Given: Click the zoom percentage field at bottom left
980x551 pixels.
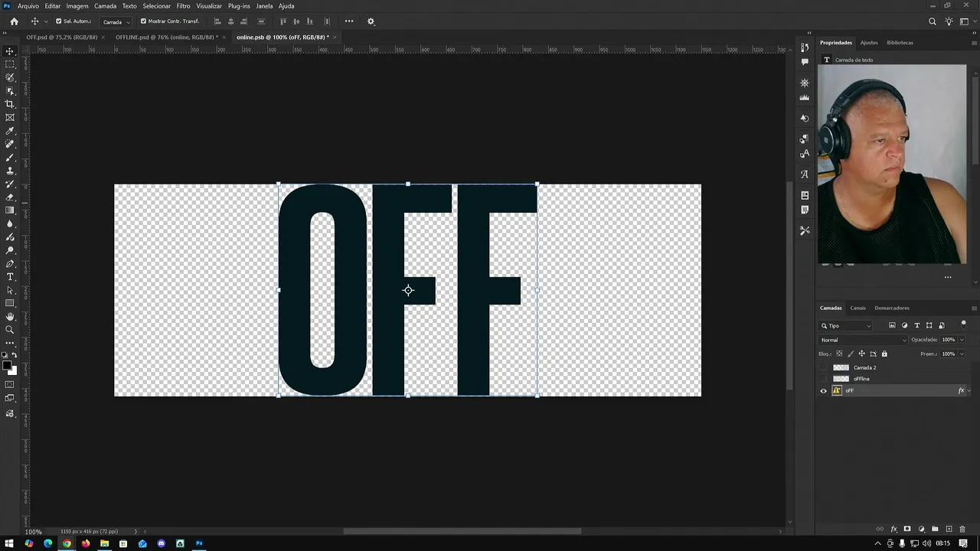Looking at the screenshot, I should pos(34,531).
